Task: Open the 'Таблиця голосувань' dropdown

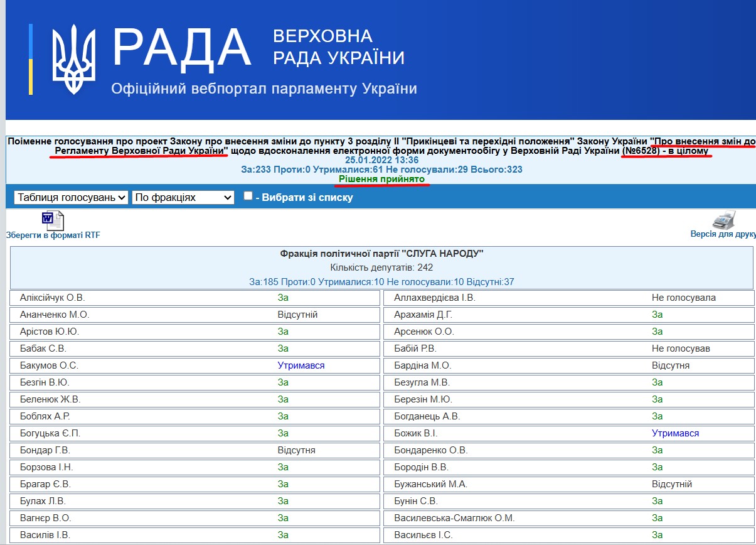Action: point(71,197)
